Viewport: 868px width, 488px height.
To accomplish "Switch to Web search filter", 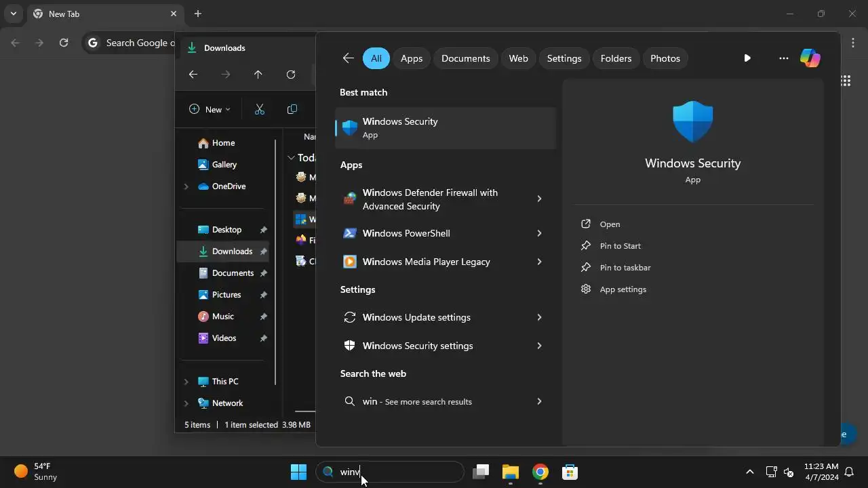I will pyautogui.click(x=518, y=58).
